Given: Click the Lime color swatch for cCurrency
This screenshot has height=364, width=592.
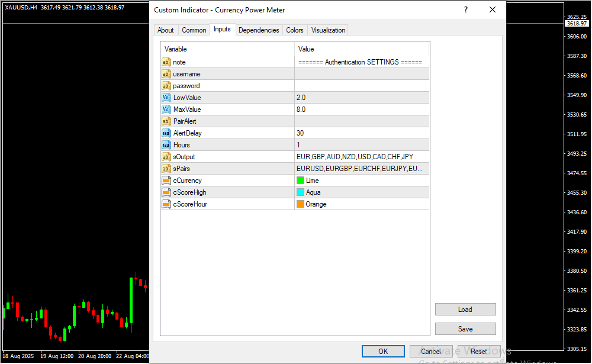Looking at the screenshot, I should 301,181.
